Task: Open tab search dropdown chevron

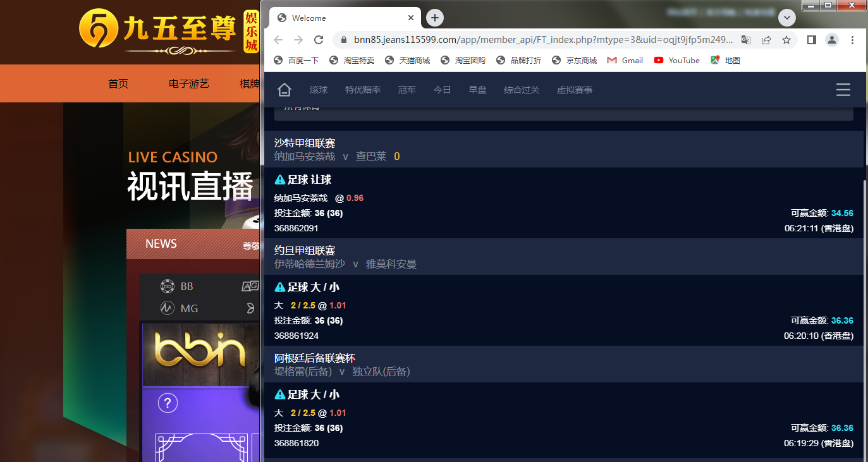Action: pos(786,18)
